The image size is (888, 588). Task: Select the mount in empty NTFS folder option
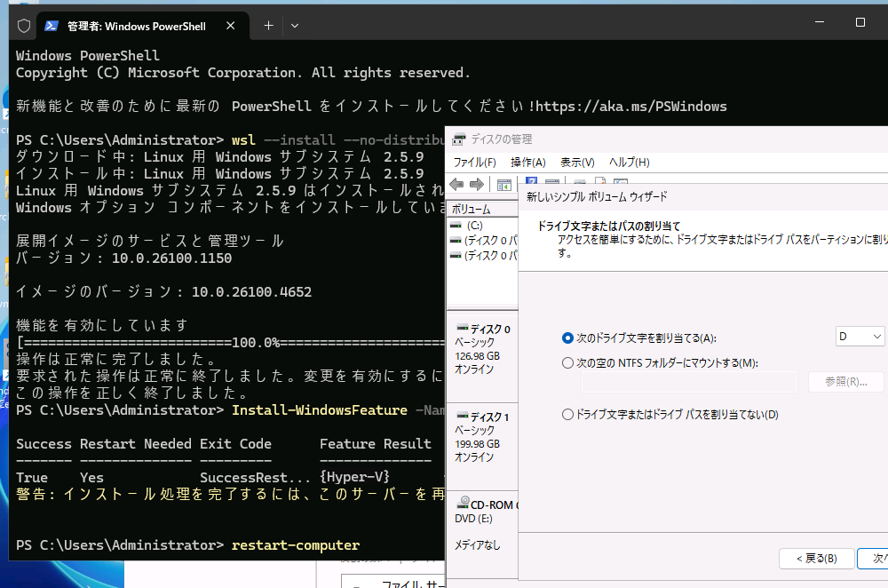(x=566, y=362)
